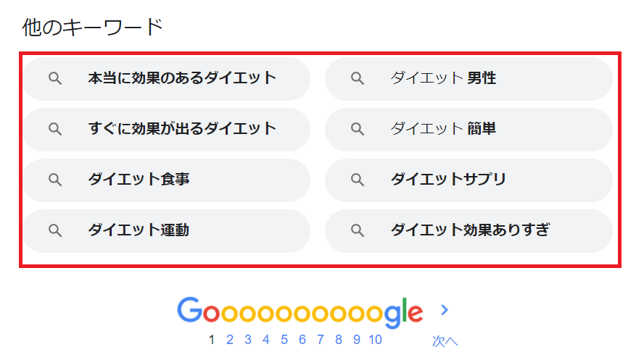Select the ダイエット食事 related search
This screenshot has height=360, width=644.
(166, 180)
